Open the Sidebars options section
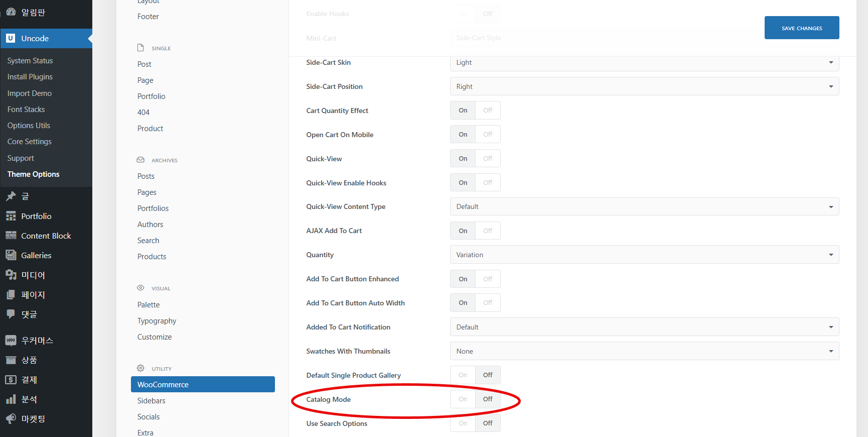Viewport: 868px width, 437px height. coord(152,401)
